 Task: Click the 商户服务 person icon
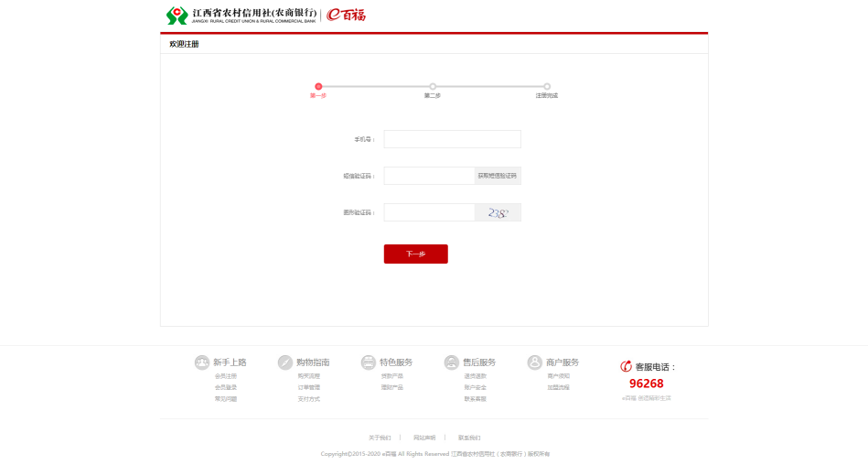[534, 362]
